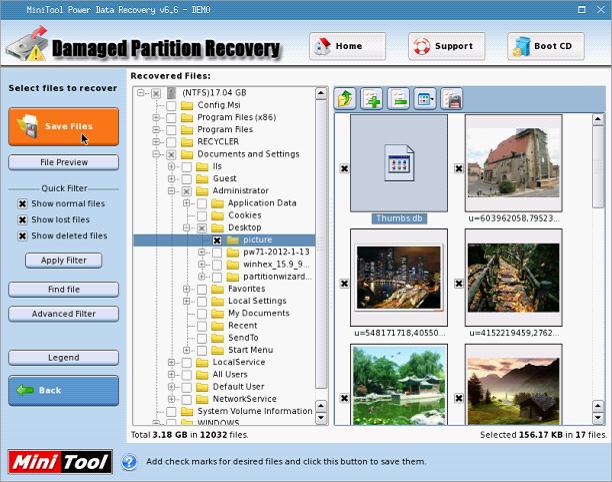The image size is (612, 482).
Task: Open the view mode toolbar icon
Action: 425,98
